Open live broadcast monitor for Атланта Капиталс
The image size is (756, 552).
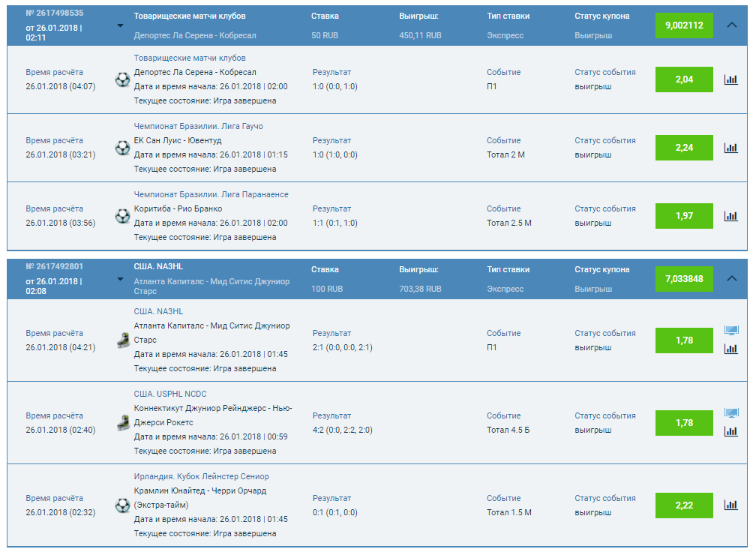[x=731, y=331]
